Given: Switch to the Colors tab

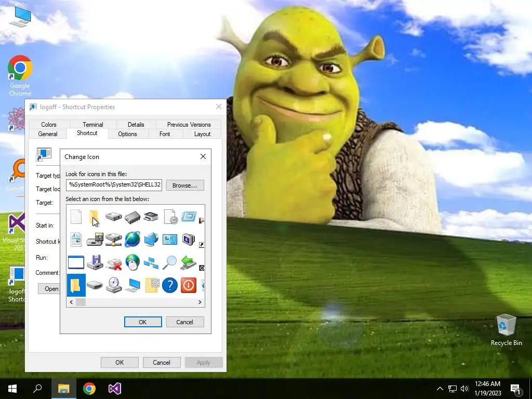Looking at the screenshot, I should point(48,125).
